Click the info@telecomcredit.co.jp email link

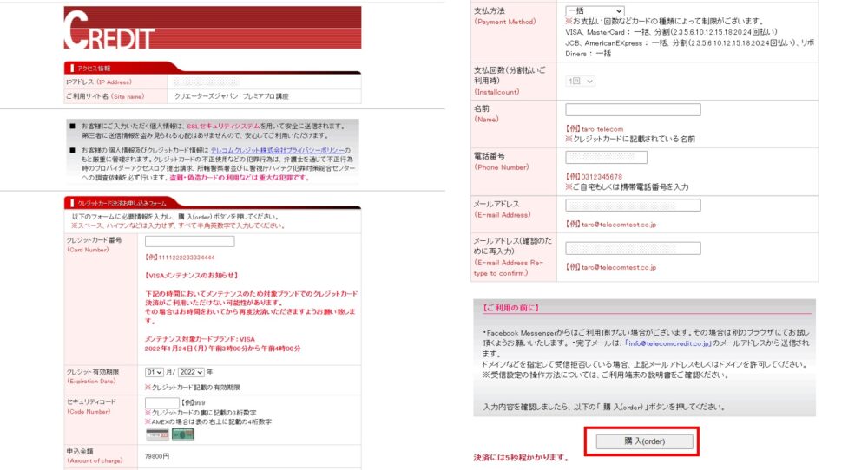click(668, 343)
